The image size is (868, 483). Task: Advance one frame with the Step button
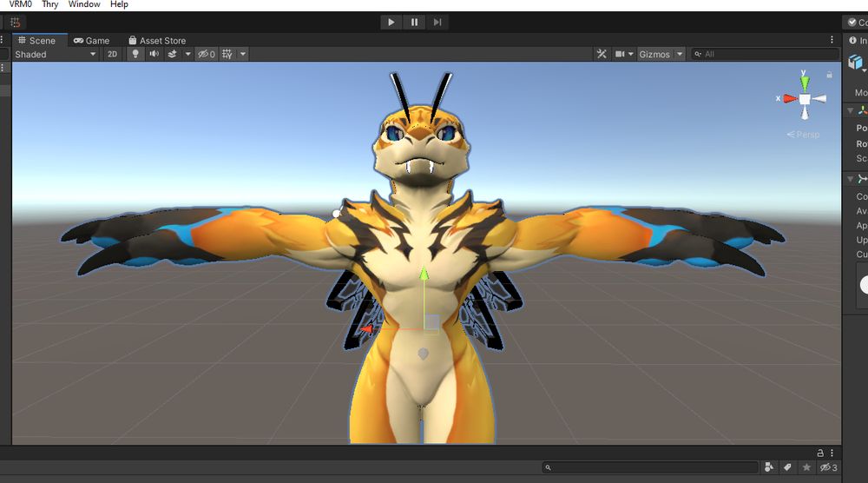point(437,23)
